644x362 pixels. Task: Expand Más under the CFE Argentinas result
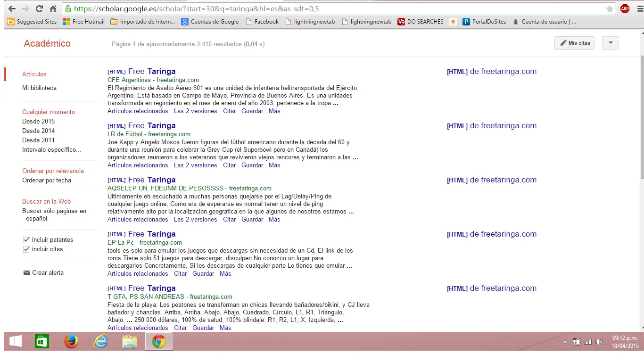tap(274, 111)
